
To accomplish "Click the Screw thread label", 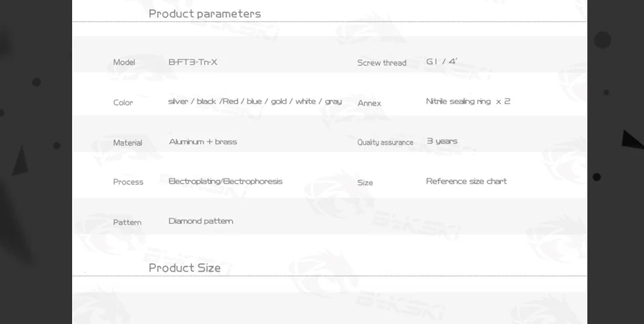I will click(381, 63).
